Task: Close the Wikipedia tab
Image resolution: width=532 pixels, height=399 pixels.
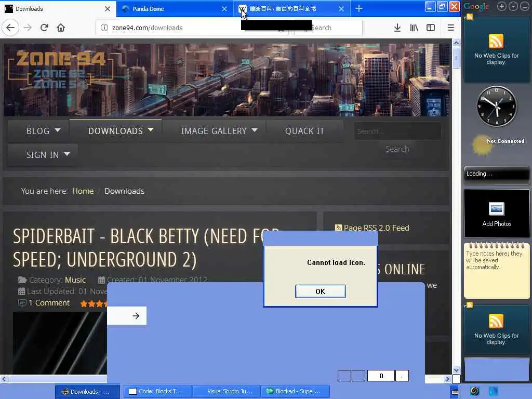Action: 341,9
